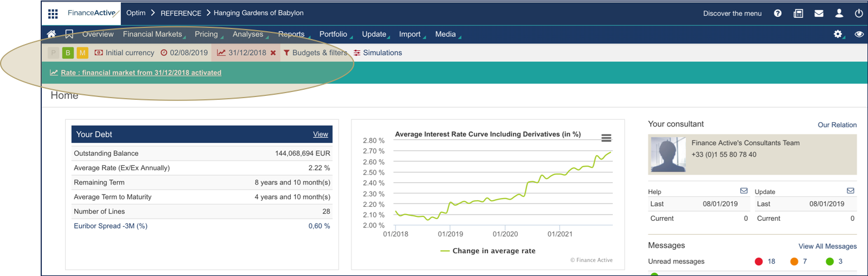Toggle the green B mode button

(68, 53)
